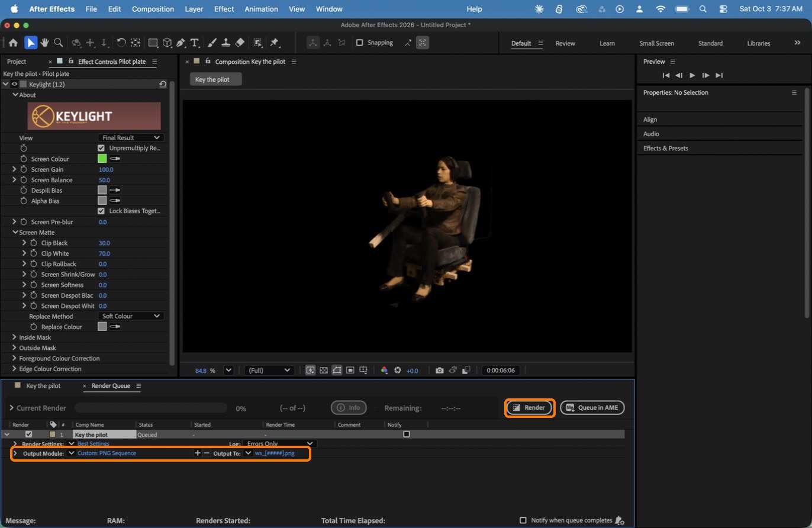
Task: Select the Eraser tool
Action: point(240,43)
